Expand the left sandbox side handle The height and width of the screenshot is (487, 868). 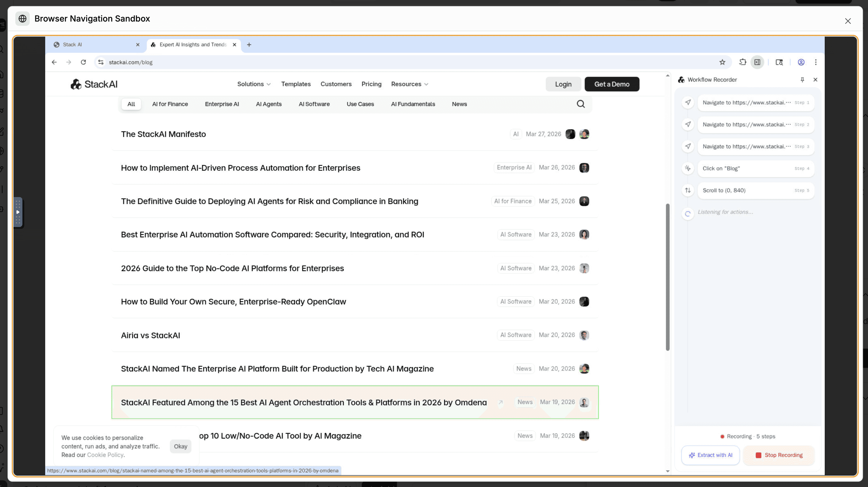point(18,212)
